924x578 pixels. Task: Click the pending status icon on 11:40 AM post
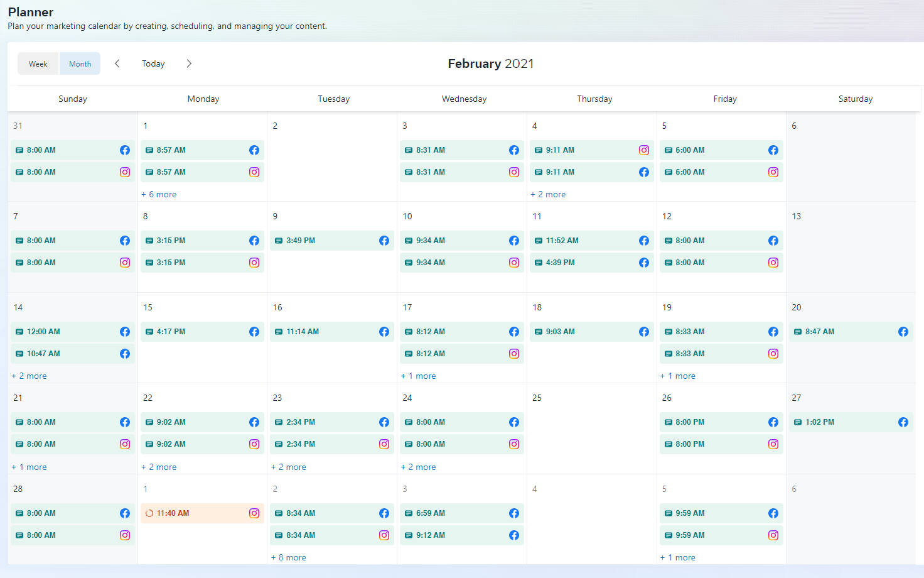click(149, 513)
